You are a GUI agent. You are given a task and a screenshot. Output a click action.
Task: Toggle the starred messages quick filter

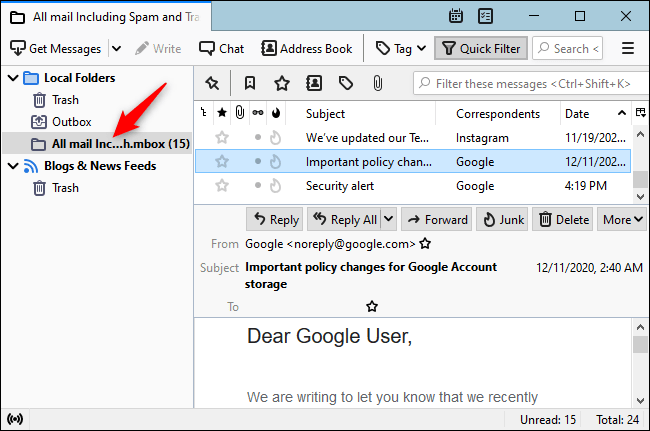pos(282,83)
